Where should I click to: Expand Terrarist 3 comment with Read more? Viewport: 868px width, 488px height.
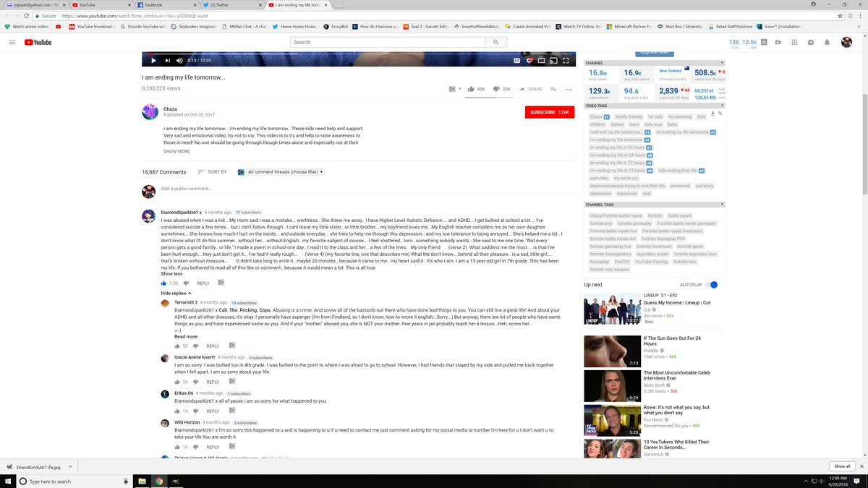point(186,336)
